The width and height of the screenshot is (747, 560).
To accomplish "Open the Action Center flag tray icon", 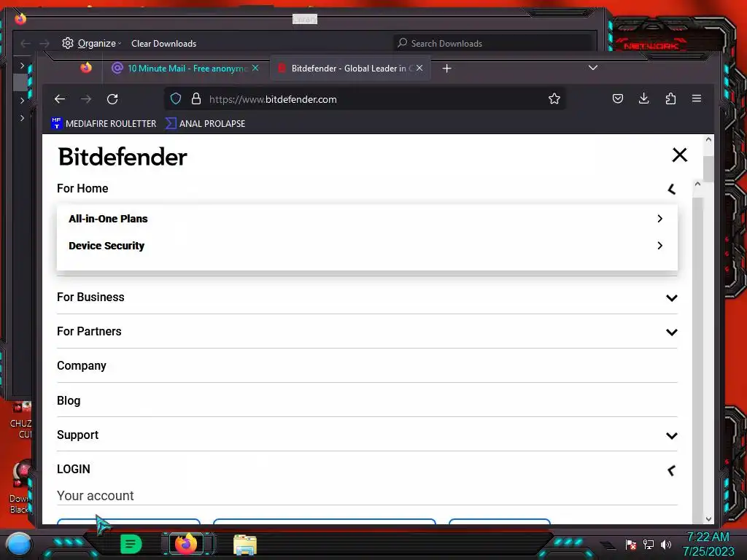I will (631, 544).
